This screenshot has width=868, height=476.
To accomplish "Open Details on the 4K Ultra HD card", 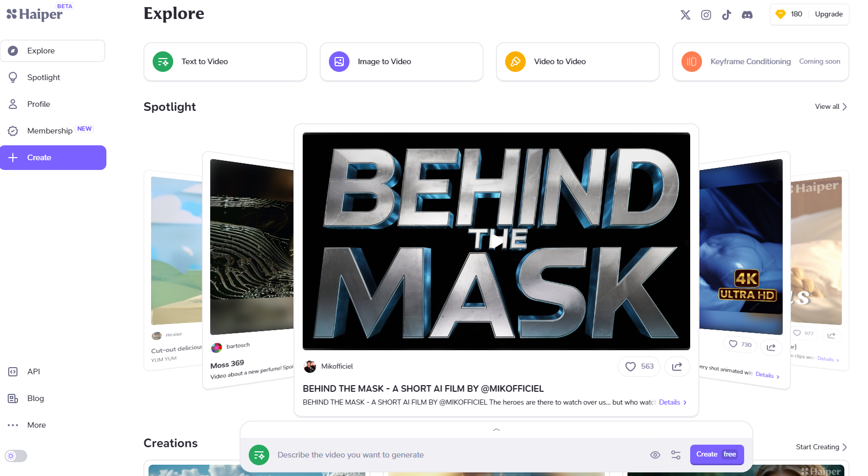I will [x=767, y=375].
